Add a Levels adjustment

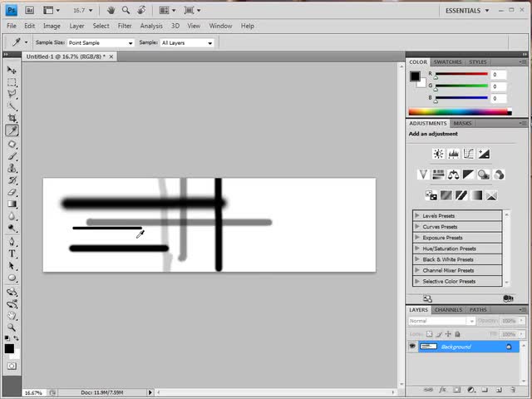pyautogui.click(x=453, y=154)
